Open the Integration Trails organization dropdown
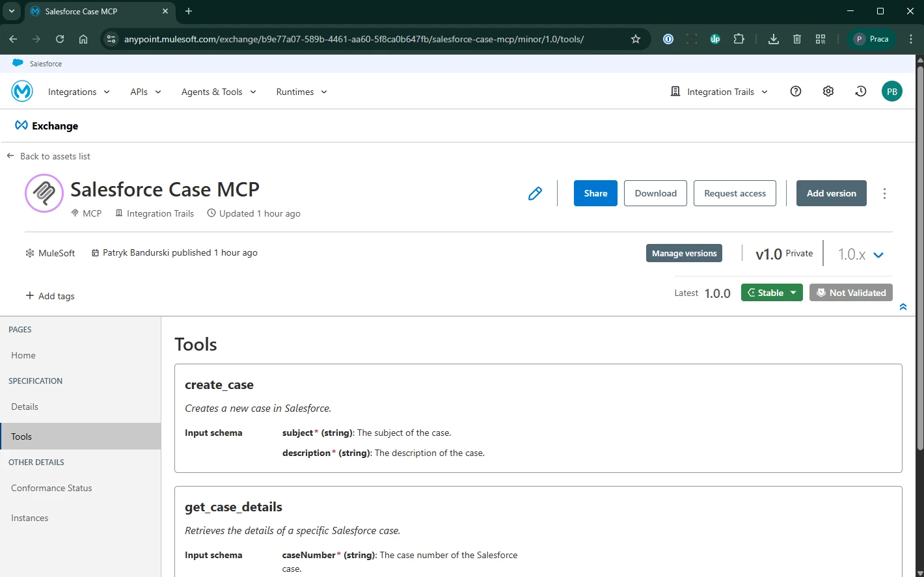The width and height of the screenshot is (924, 577). coord(719,92)
